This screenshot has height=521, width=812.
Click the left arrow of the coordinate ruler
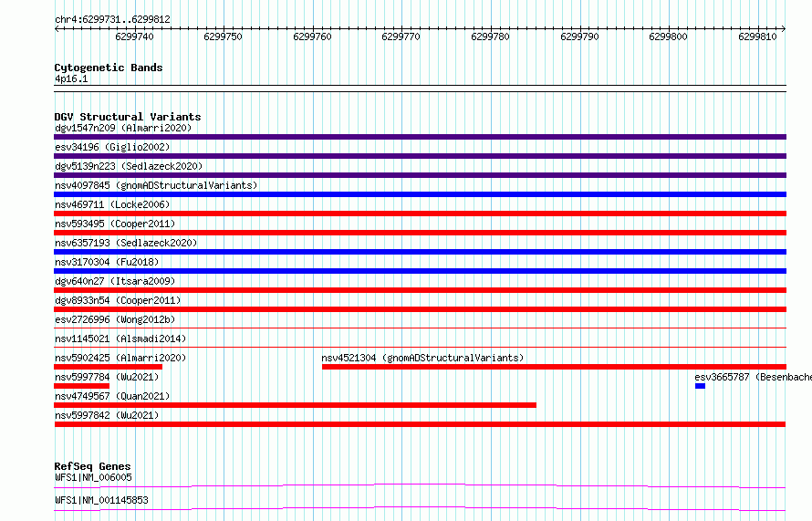coord(57,28)
